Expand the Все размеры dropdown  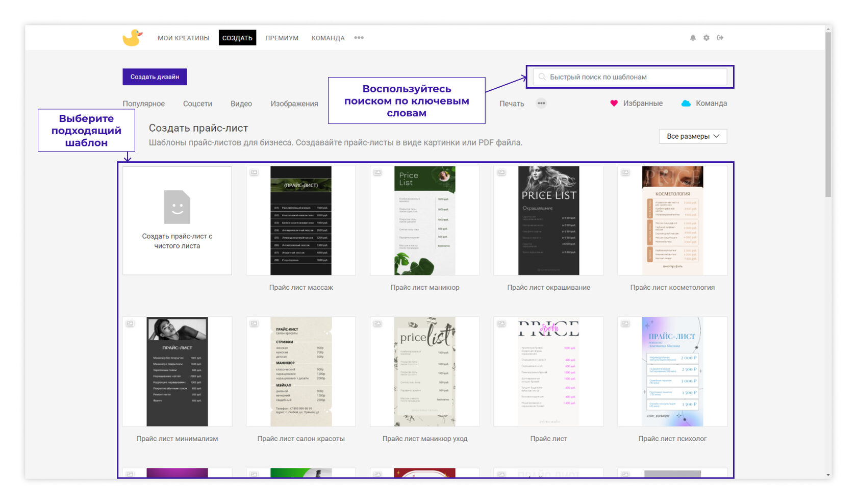[x=693, y=136]
